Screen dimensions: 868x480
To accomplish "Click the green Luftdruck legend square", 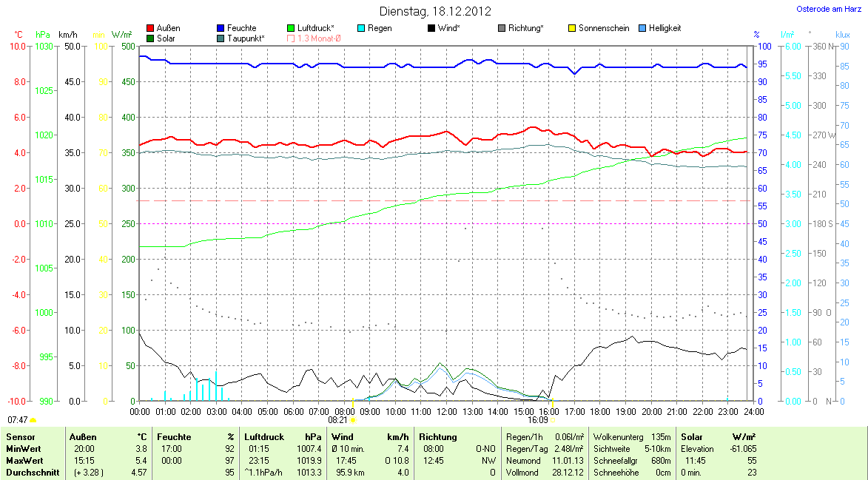I will (x=291, y=28).
